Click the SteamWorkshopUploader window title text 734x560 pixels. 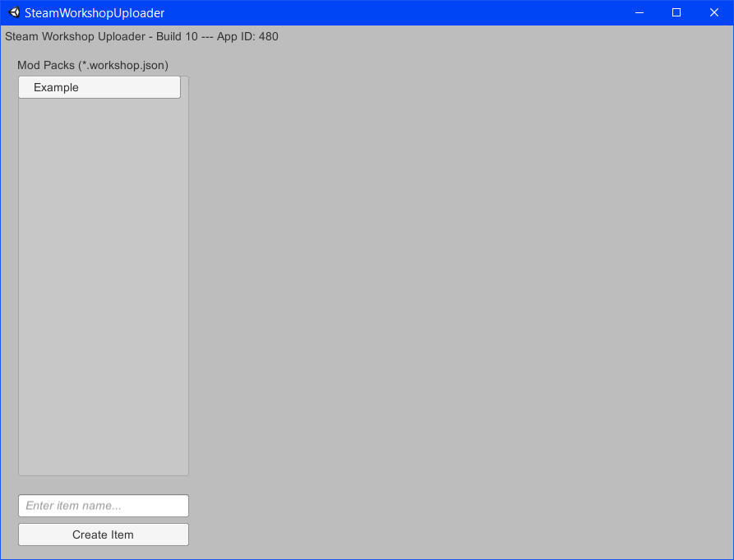(95, 13)
